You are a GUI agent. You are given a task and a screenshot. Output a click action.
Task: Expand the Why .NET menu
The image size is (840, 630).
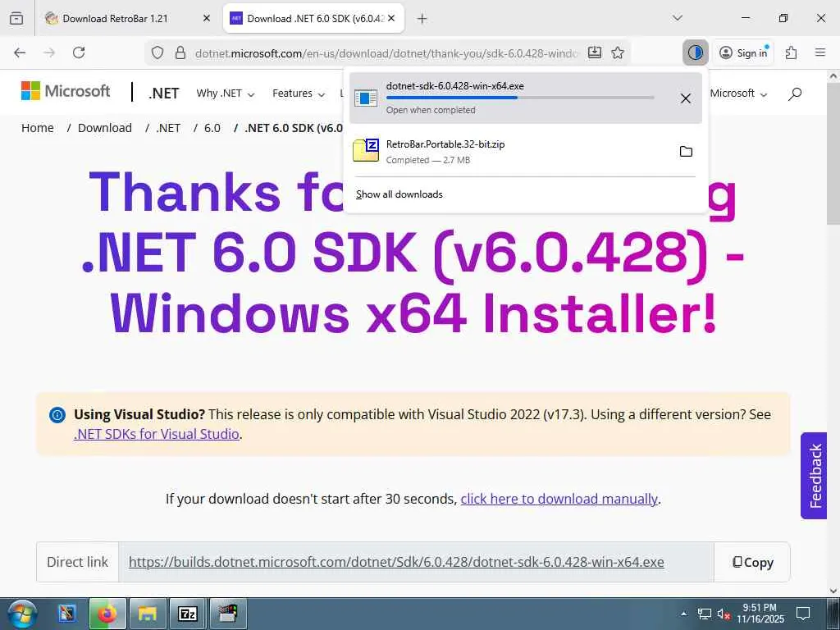tap(225, 94)
